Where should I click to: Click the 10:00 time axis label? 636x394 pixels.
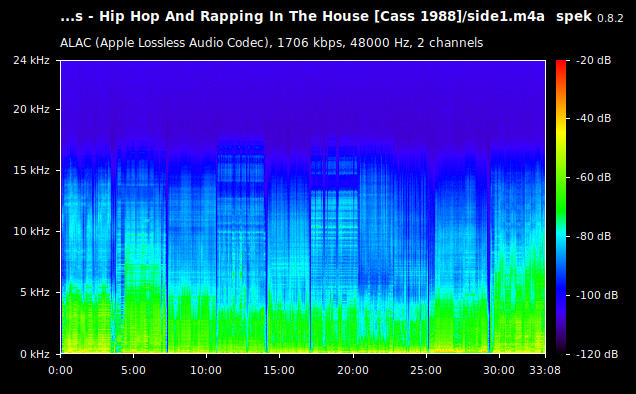pos(206,370)
